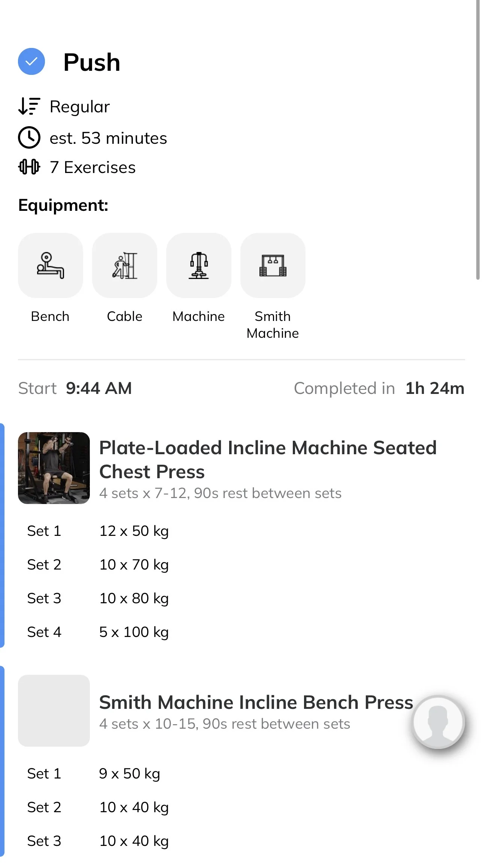This screenshot has height=868, width=483.
Task: Open the floating profile avatar button
Action: [x=438, y=722]
